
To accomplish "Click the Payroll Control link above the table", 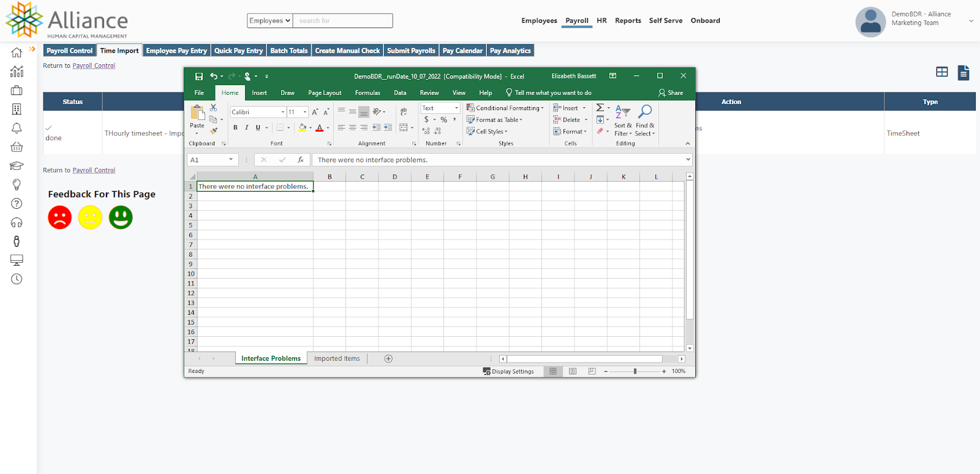I will 94,66.
